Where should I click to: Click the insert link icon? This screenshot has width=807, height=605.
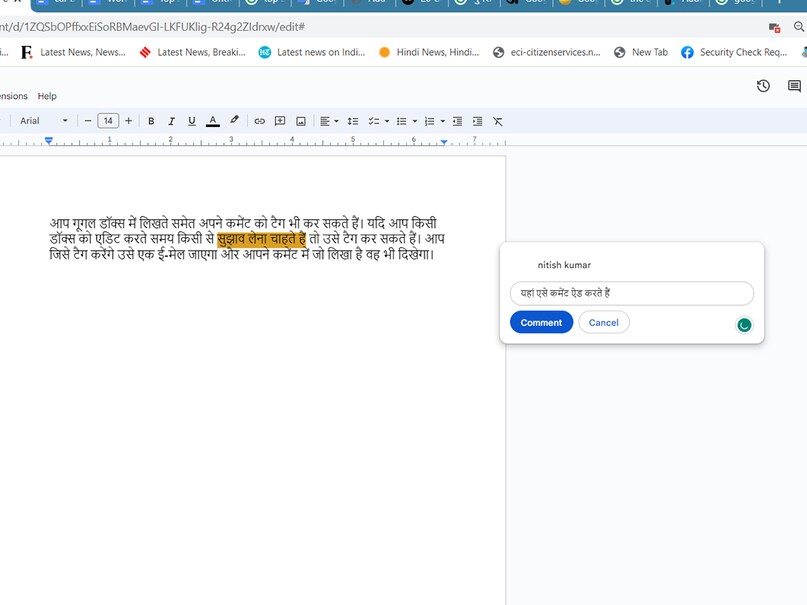pyautogui.click(x=259, y=121)
